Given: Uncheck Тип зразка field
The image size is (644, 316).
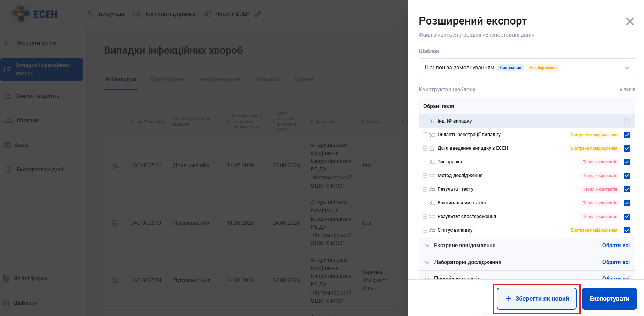Looking at the screenshot, I should [x=627, y=162].
